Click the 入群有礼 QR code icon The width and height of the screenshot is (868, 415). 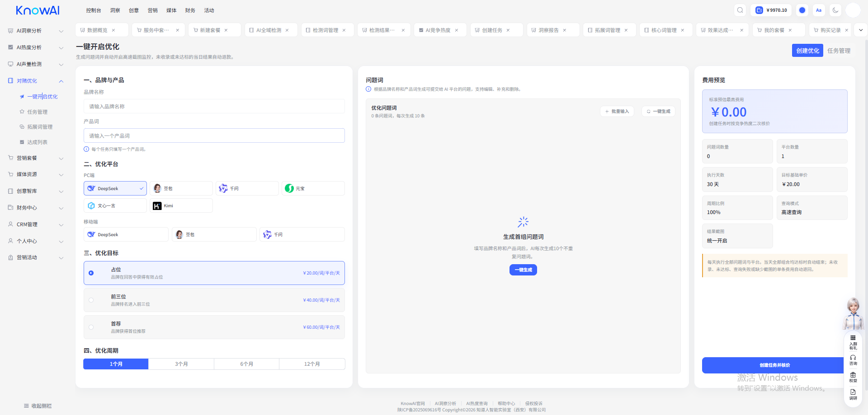(x=853, y=342)
